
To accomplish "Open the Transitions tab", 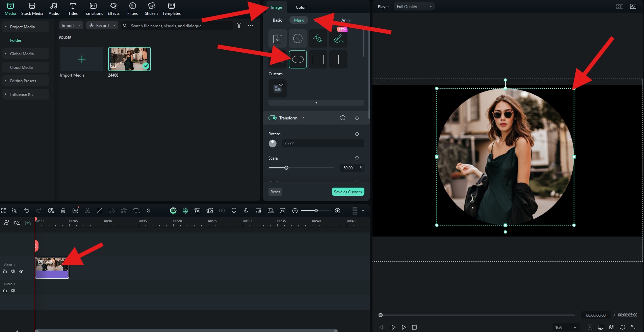I will point(93,9).
